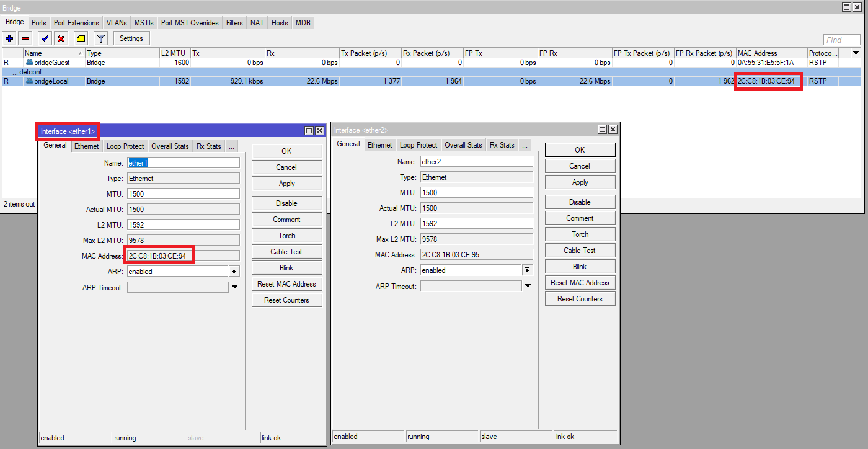Select the MSTIs tab
868x449 pixels.
coord(144,23)
